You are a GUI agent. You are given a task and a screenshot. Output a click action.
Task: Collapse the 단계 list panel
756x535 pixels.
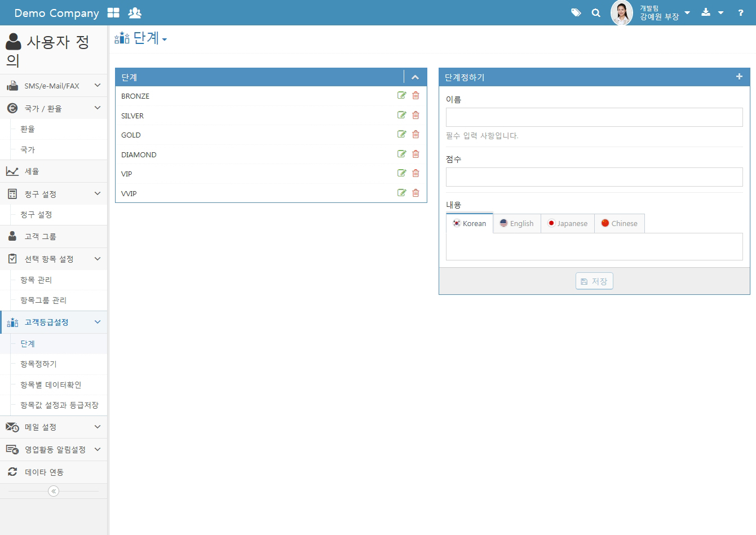(x=415, y=77)
